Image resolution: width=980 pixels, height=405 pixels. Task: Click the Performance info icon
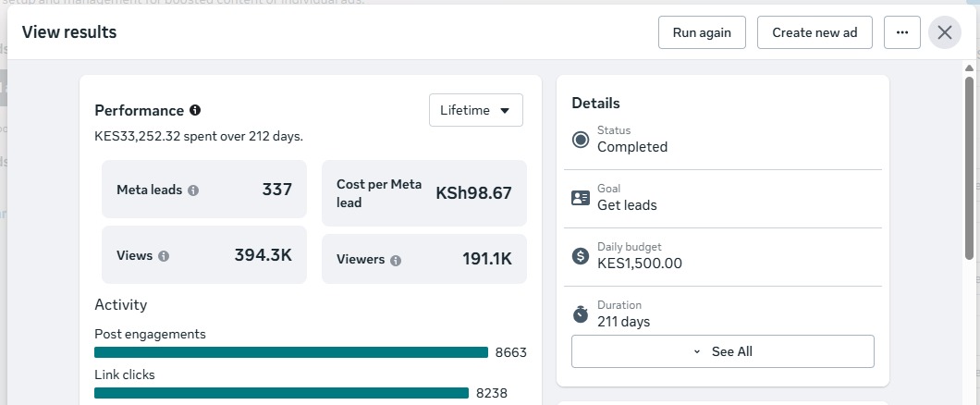pyautogui.click(x=195, y=111)
